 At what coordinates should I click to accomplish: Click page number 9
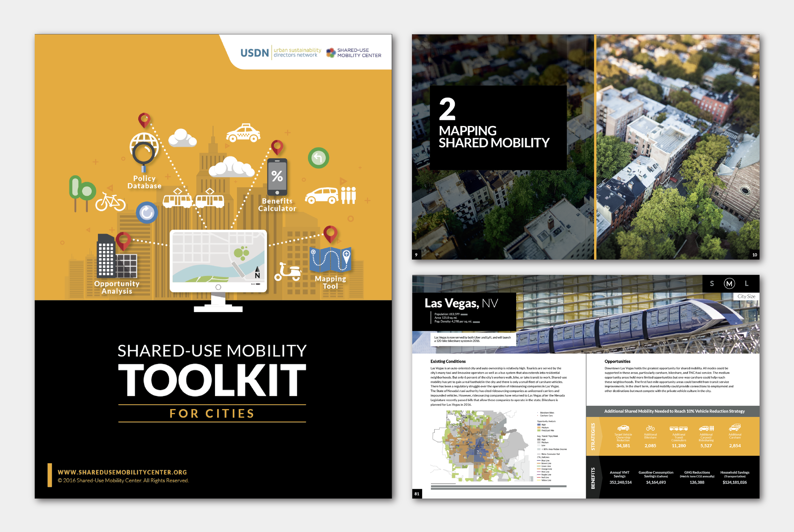[416, 255]
